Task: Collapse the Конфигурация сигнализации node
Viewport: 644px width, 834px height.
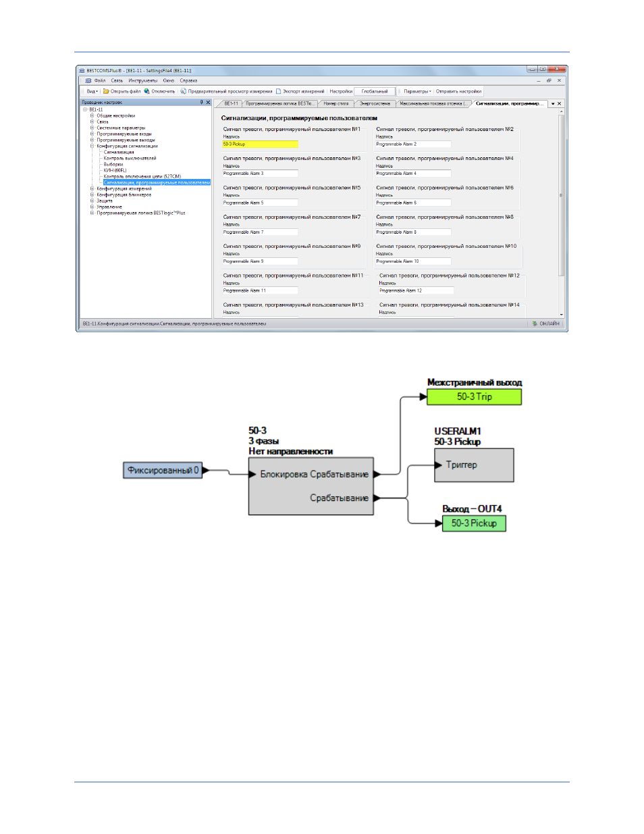Action: (x=92, y=146)
